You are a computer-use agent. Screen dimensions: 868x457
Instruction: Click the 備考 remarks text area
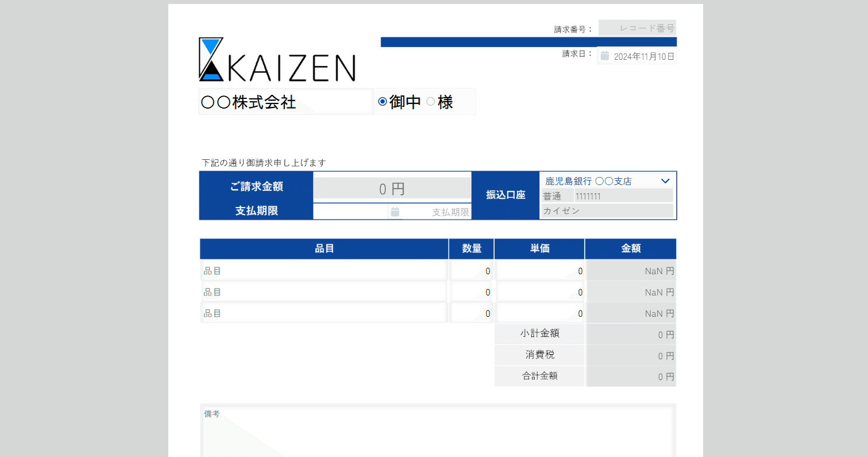pyautogui.click(x=438, y=431)
